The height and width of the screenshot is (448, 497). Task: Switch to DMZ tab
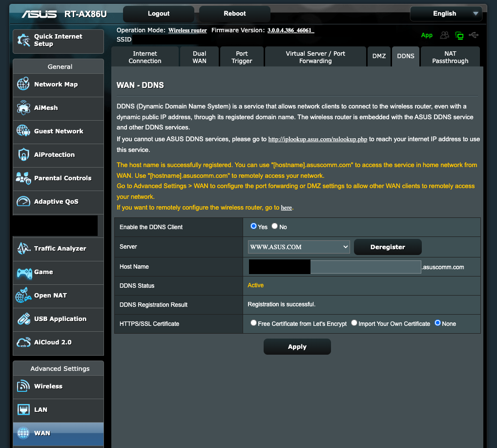379,57
